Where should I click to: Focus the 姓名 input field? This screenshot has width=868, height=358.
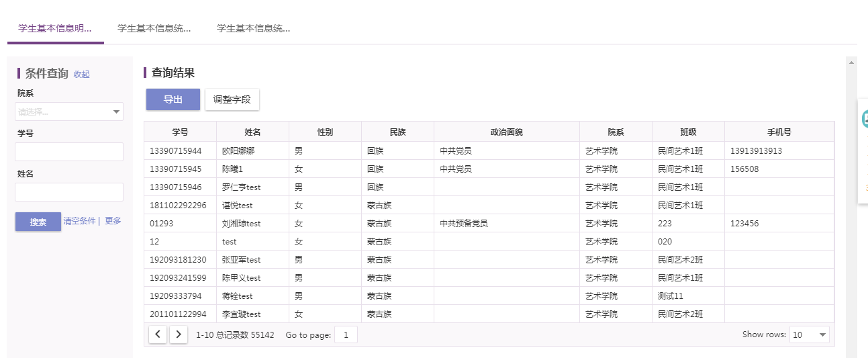69,192
